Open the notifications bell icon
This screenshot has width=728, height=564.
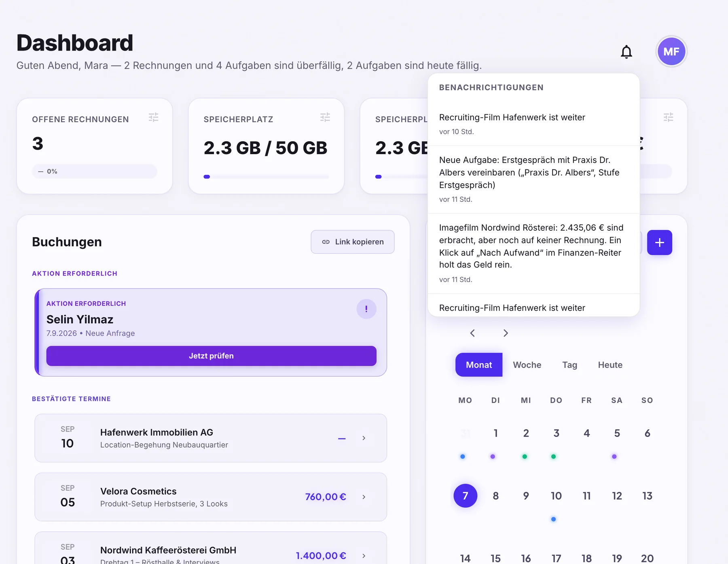coord(626,52)
